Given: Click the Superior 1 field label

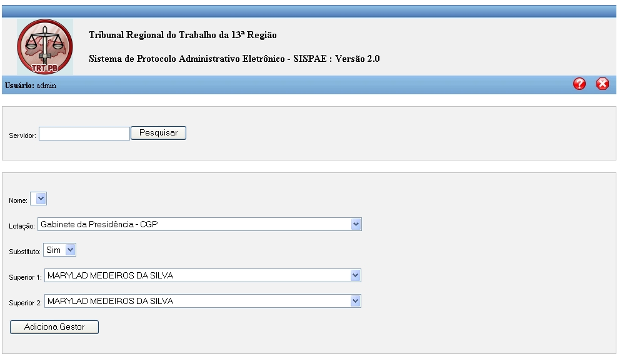Looking at the screenshot, I should point(25,277).
